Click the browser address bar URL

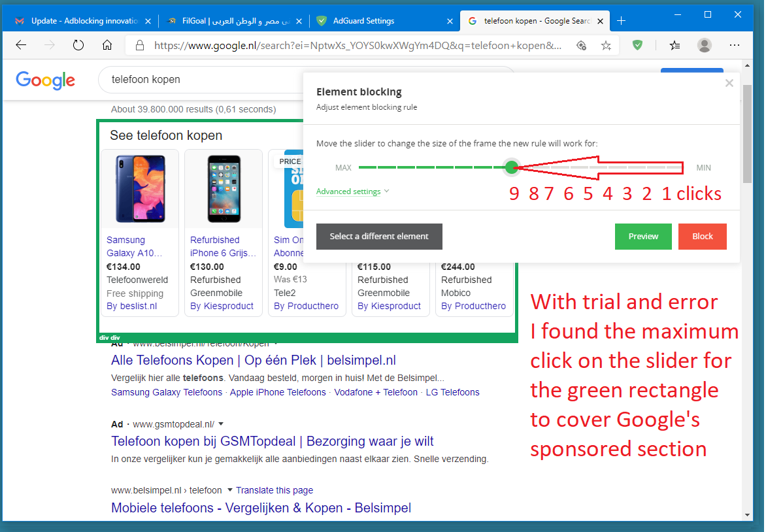(358, 46)
